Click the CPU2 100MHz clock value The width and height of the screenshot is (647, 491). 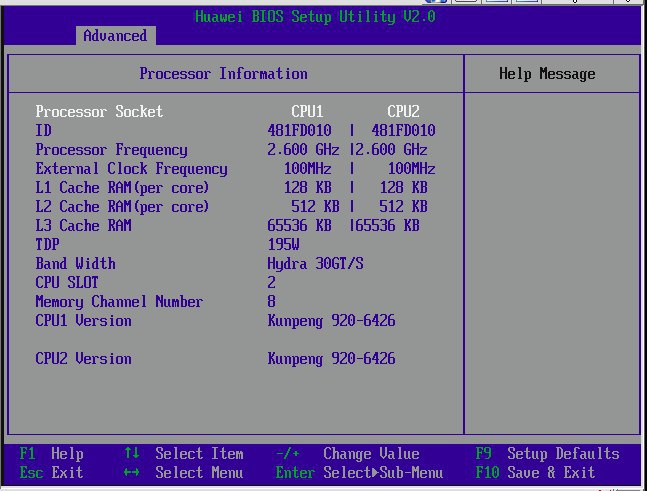point(411,168)
